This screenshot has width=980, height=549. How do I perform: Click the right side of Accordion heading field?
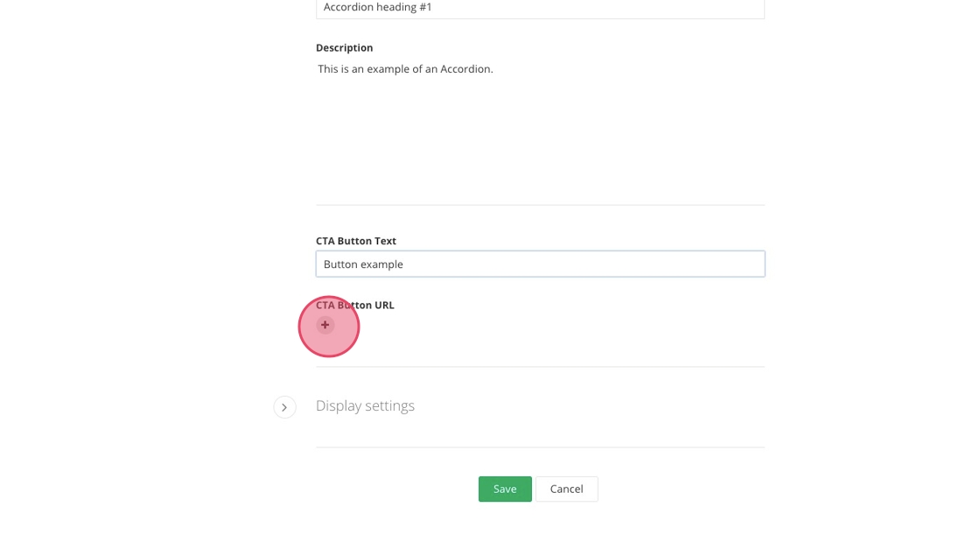pyautogui.click(x=744, y=8)
